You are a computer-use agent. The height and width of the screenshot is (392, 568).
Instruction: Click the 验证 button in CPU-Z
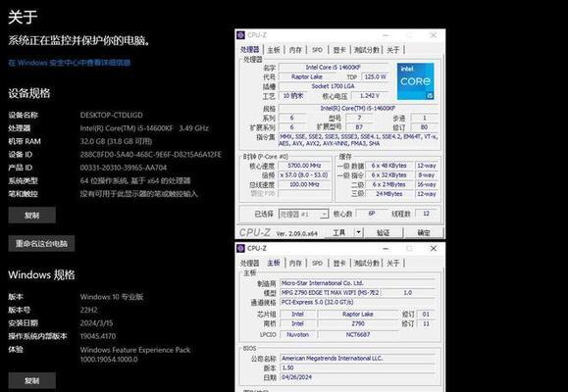pyautogui.click(x=383, y=232)
